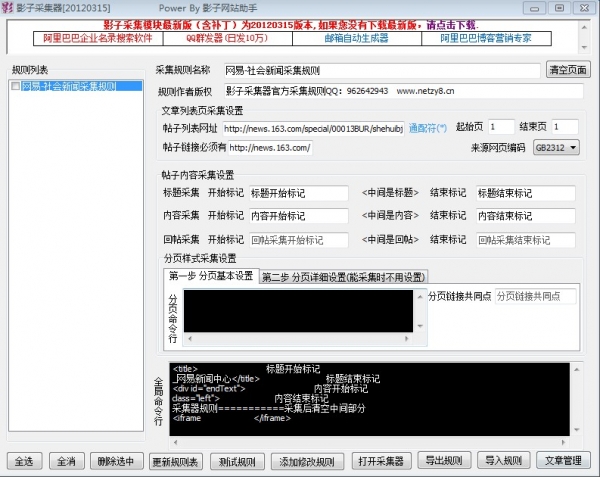The image size is (600, 477).
Task: Click banner scrollbar down arrow
Action: [584, 47]
